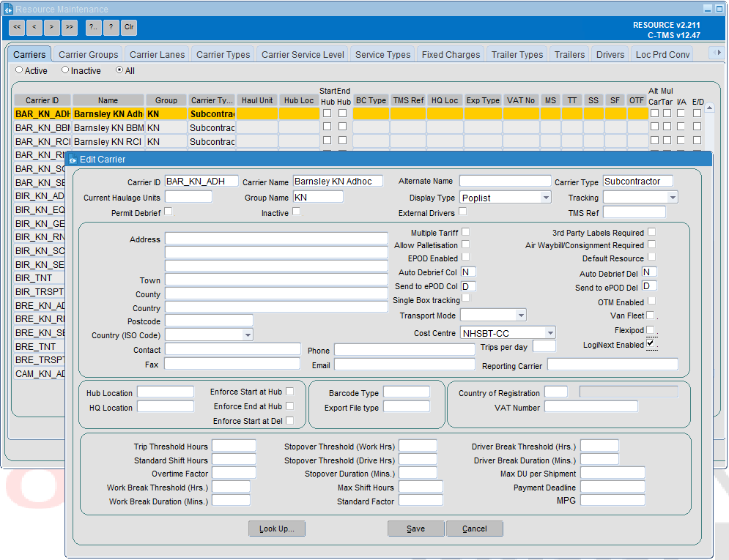Open the Cost Centre NHSBT-CC dropdown
Screen dimensions: 729x560
(x=550, y=333)
